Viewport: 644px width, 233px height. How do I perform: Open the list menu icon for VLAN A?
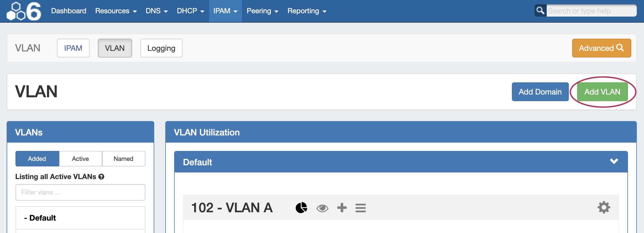point(360,208)
